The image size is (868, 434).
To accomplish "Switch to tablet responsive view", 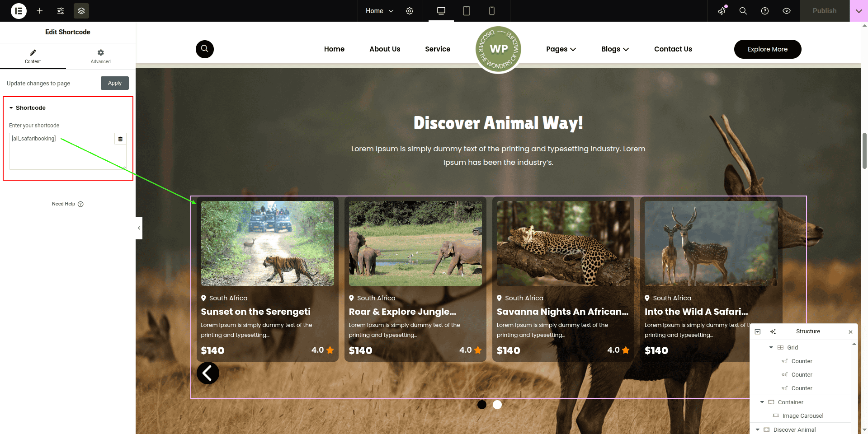I will (x=467, y=11).
